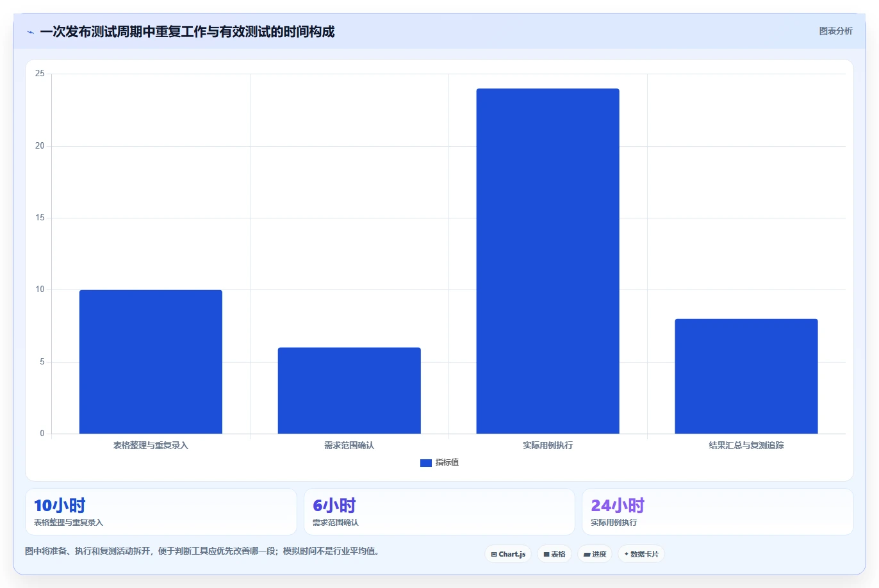Click the 24小时 value in the data card
This screenshot has height=588, width=879.
pyautogui.click(x=618, y=505)
